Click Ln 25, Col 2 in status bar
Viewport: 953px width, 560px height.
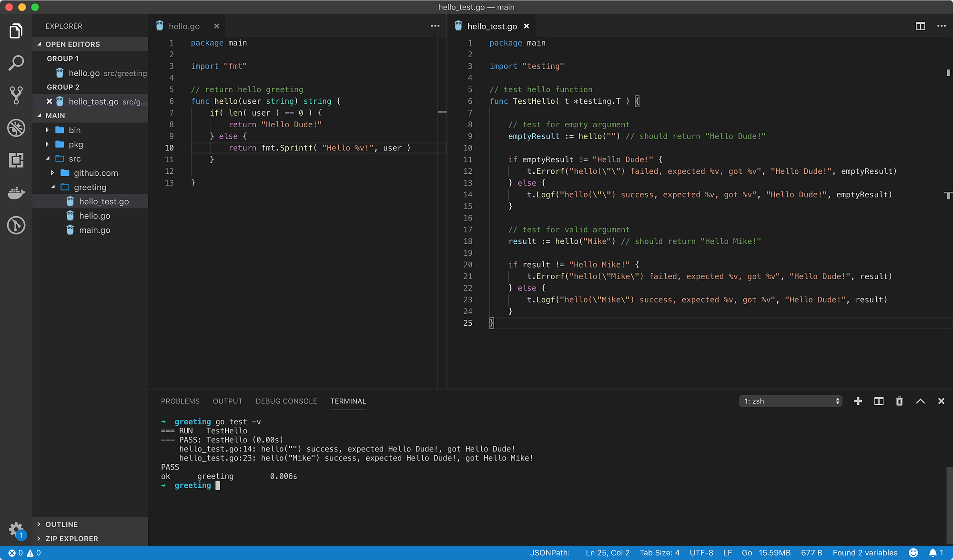click(608, 553)
